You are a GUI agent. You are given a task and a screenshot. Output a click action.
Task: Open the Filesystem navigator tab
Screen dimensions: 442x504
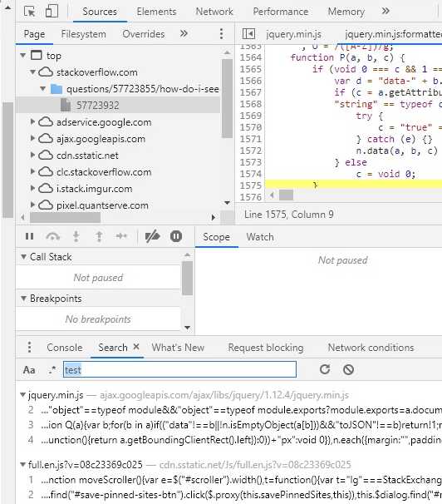pyautogui.click(x=83, y=34)
